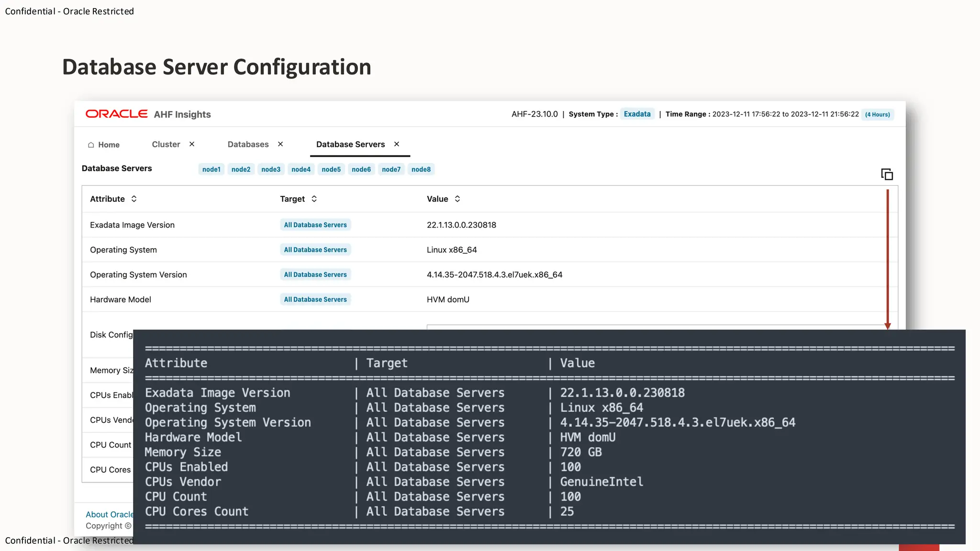Click the All Database Servers tag for Operating System Version
This screenshot has height=551, width=980.
[315, 275]
